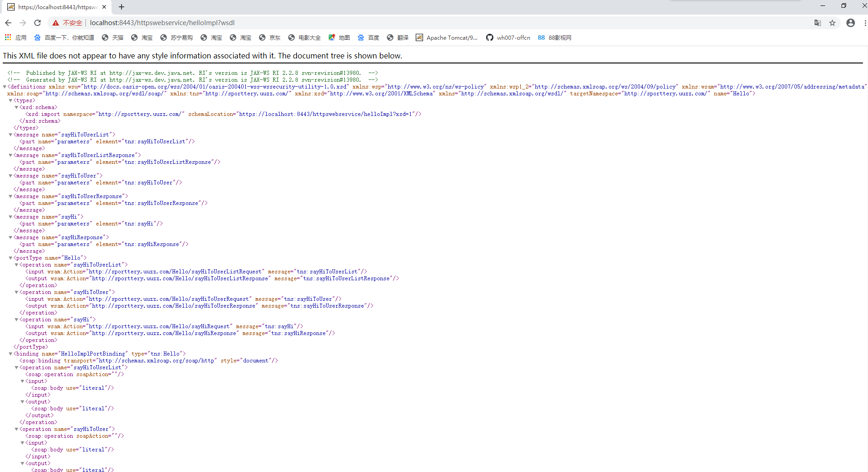Collapse the portType Hello element
This screenshot has width=868, height=472.
click(10, 258)
